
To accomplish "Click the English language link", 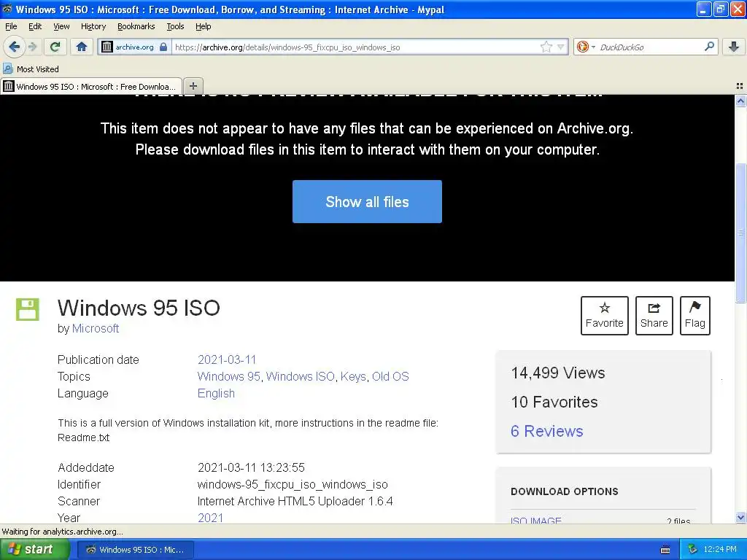I will 216,393.
